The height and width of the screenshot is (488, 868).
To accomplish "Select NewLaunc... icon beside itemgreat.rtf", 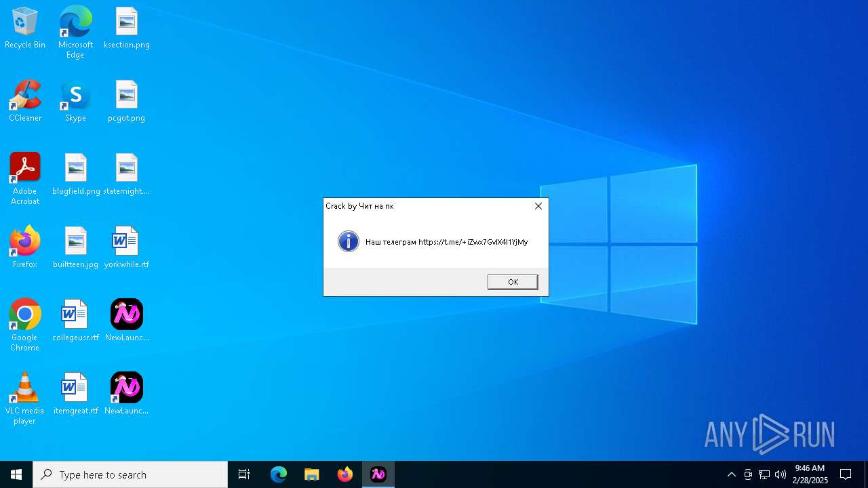I will click(x=127, y=394).
